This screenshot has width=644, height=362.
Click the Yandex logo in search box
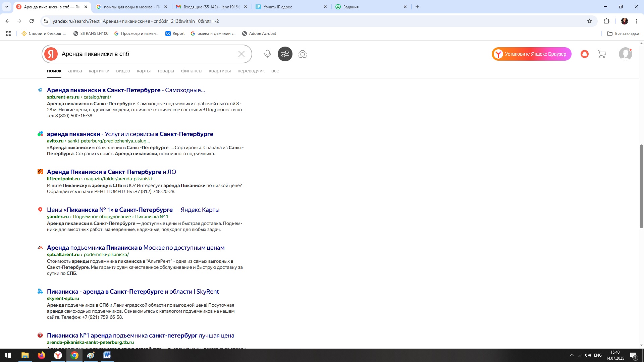51,54
